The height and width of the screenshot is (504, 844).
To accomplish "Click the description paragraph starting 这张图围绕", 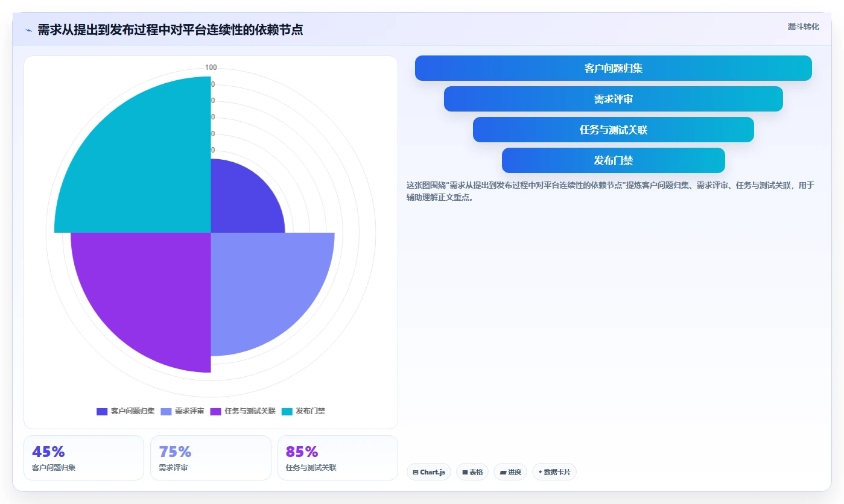I will pos(611,191).
